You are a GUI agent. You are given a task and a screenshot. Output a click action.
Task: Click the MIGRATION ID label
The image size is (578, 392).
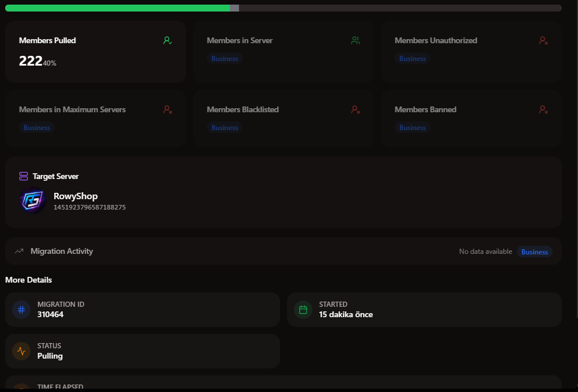click(x=61, y=305)
